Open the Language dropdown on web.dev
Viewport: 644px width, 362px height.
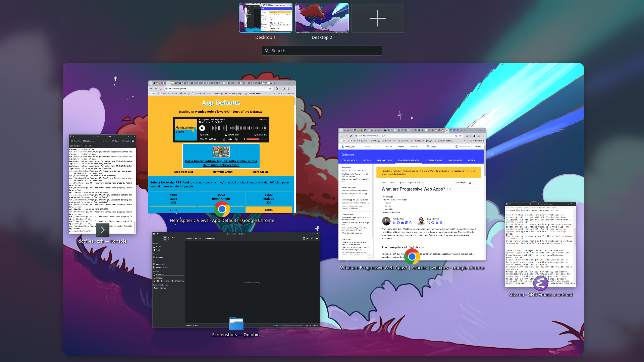tap(463, 146)
